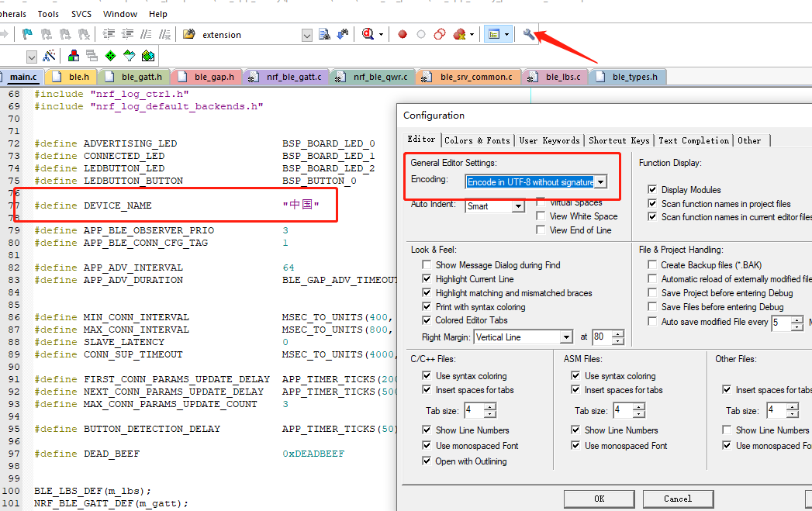Uncheck Open with Outlining

click(x=427, y=461)
